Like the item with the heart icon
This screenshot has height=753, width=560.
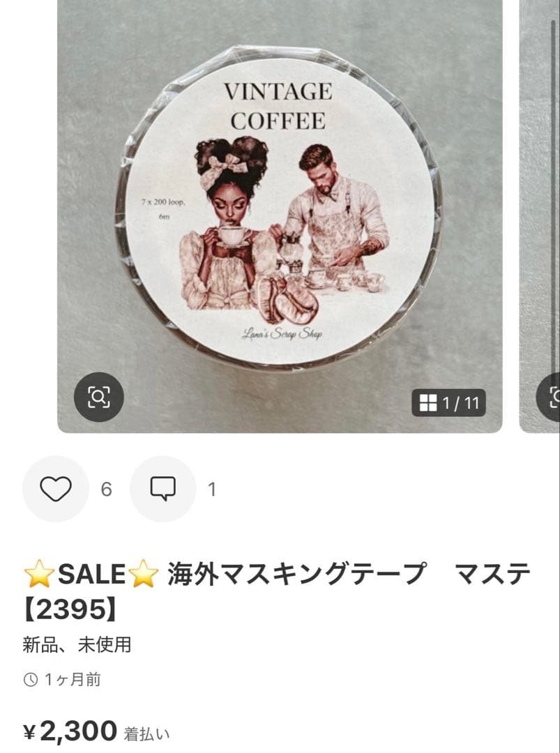coord(56,489)
